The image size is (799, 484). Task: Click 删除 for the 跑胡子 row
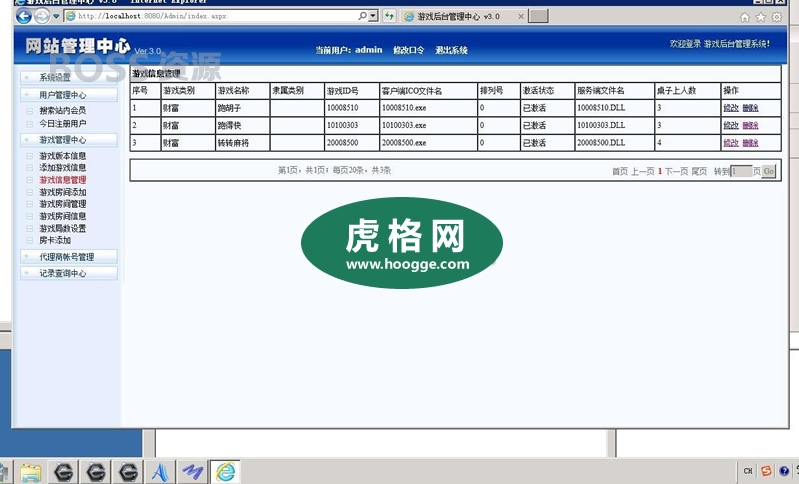pyautogui.click(x=750, y=108)
